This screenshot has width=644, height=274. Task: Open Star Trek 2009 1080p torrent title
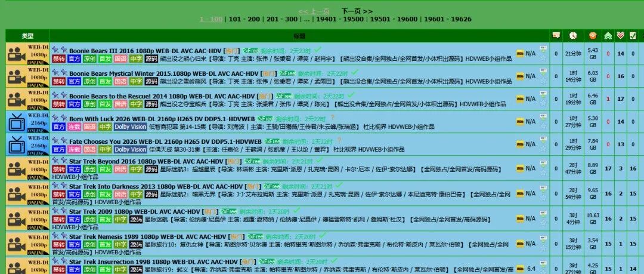pyautogui.click(x=134, y=211)
